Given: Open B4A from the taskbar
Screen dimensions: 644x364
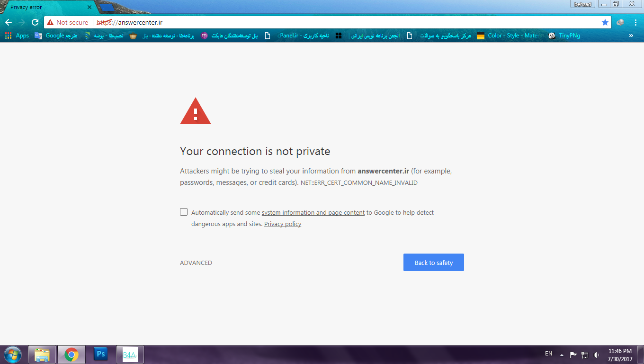Looking at the screenshot, I should (130, 354).
